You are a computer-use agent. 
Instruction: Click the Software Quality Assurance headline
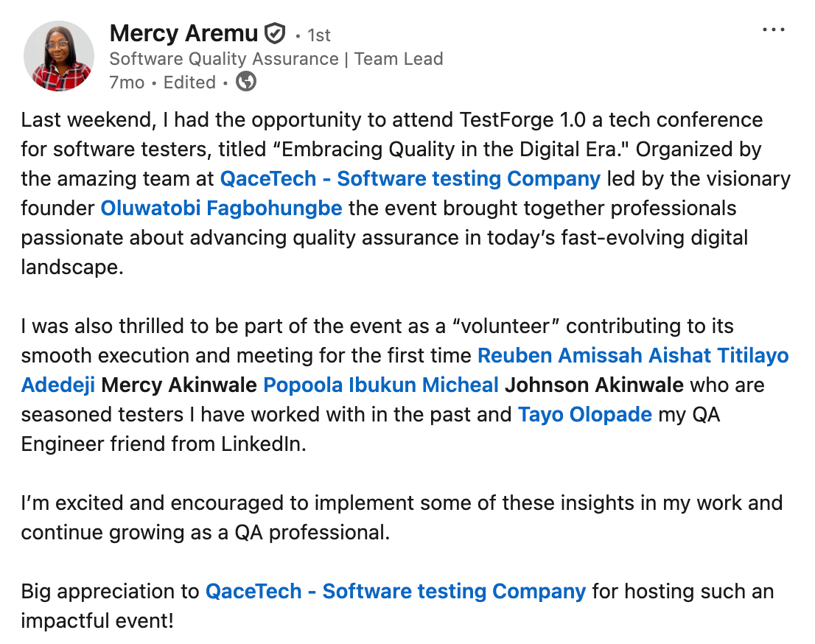(x=276, y=58)
